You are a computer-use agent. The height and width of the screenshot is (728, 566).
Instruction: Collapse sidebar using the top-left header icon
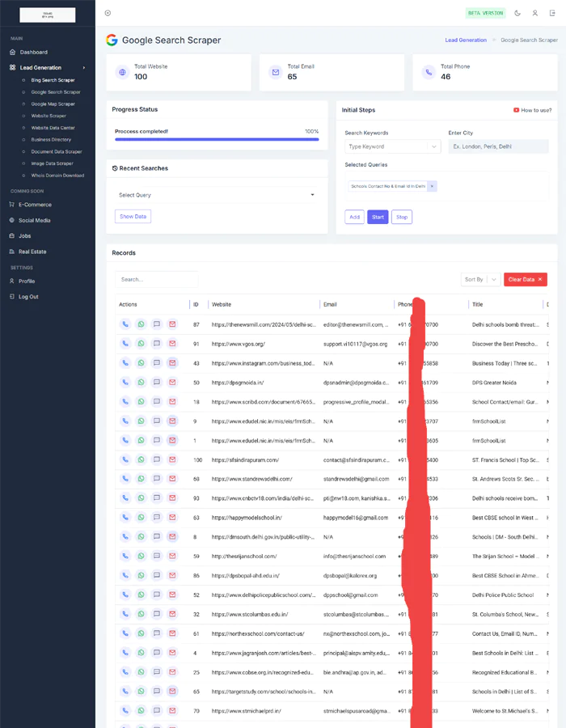pyautogui.click(x=108, y=13)
